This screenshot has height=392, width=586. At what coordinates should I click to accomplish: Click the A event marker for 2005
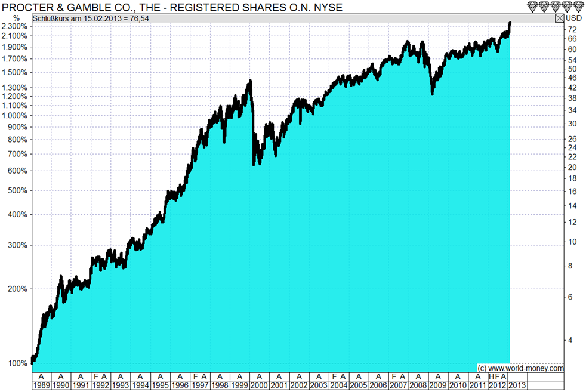coord(359,376)
